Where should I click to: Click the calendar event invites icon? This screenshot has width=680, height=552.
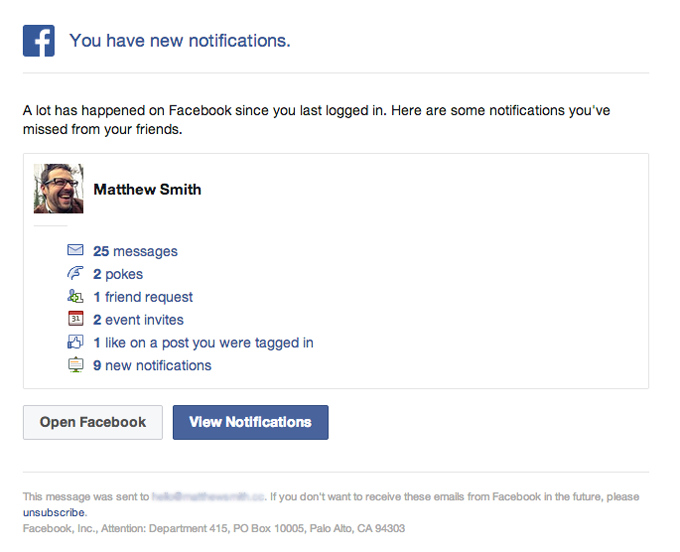coord(75,319)
